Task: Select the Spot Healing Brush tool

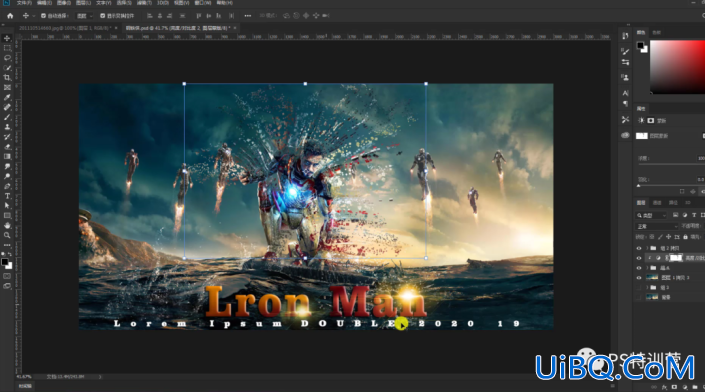Action: point(7,107)
